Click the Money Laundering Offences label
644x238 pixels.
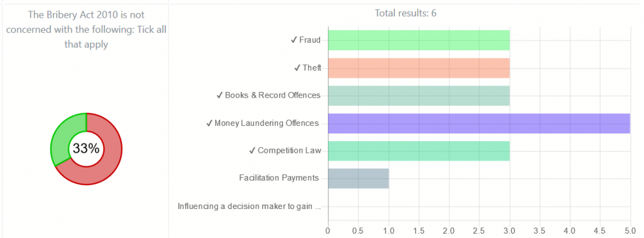[x=262, y=123]
